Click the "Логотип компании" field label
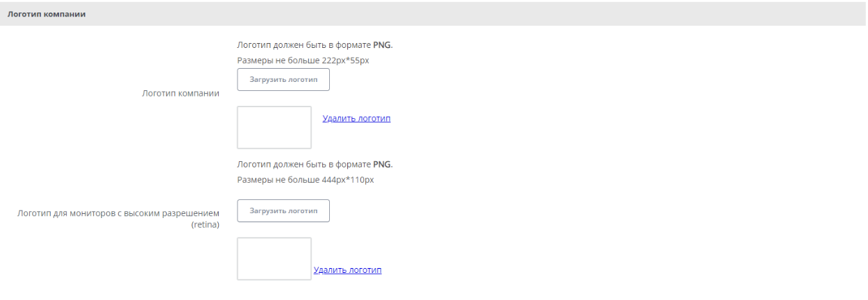Viewport: 868px width, 300px height. 181,94
